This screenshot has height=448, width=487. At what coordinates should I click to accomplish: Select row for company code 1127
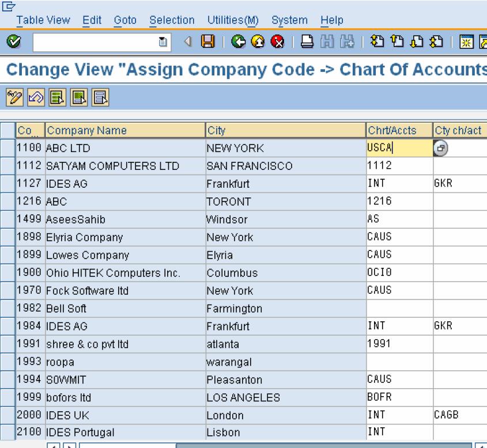(x=7, y=183)
